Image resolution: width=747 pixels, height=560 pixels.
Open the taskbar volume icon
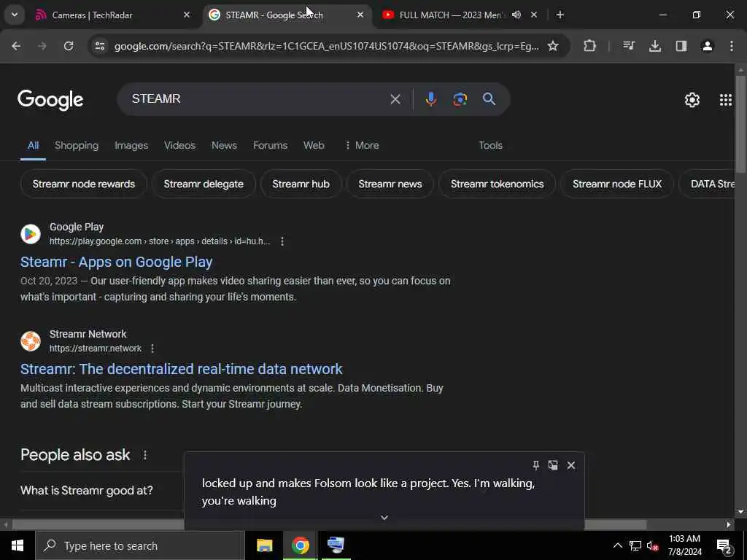[x=652, y=545]
